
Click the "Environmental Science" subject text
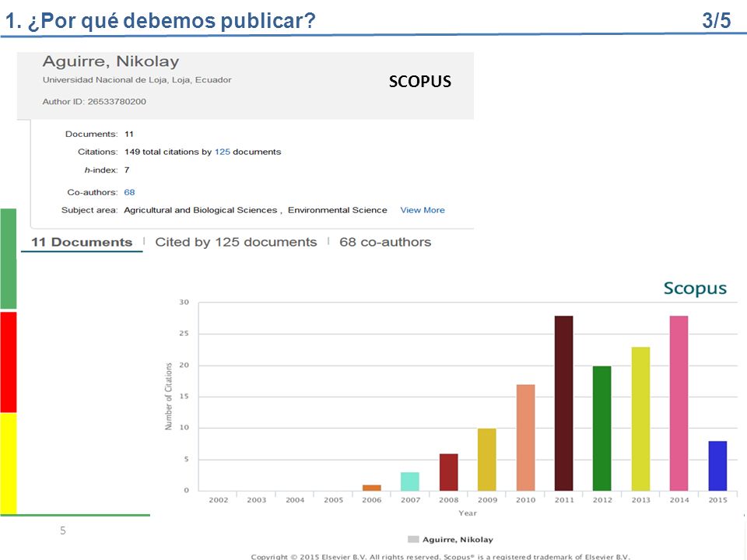click(337, 210)
